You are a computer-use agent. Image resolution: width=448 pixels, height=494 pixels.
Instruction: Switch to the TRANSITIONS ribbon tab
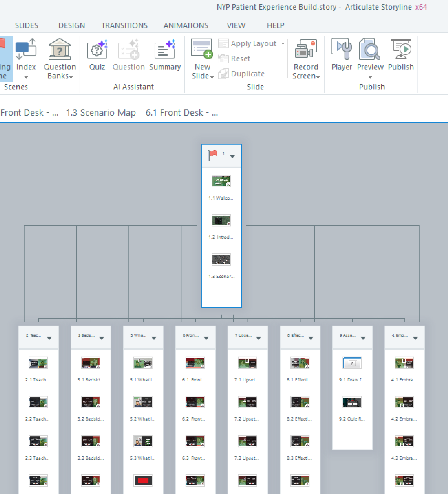(x=124, y=25)
